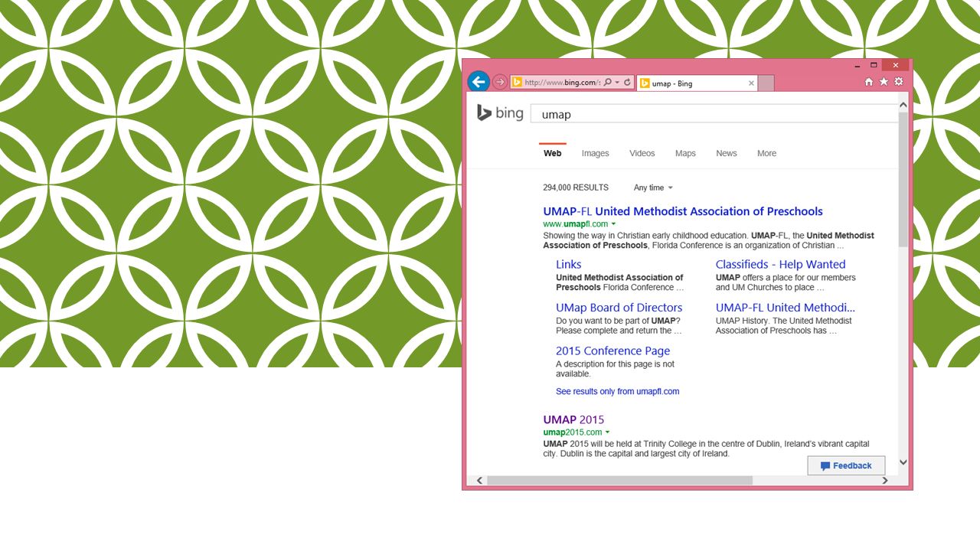Open the address bar autocomplete dropdown arrow
This screenshot has width=980, height=551.
point(617,83)
